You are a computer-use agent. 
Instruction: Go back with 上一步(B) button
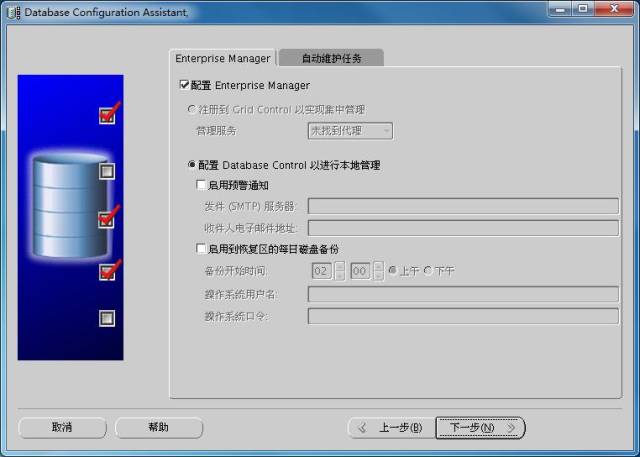[x=391, y=427]
